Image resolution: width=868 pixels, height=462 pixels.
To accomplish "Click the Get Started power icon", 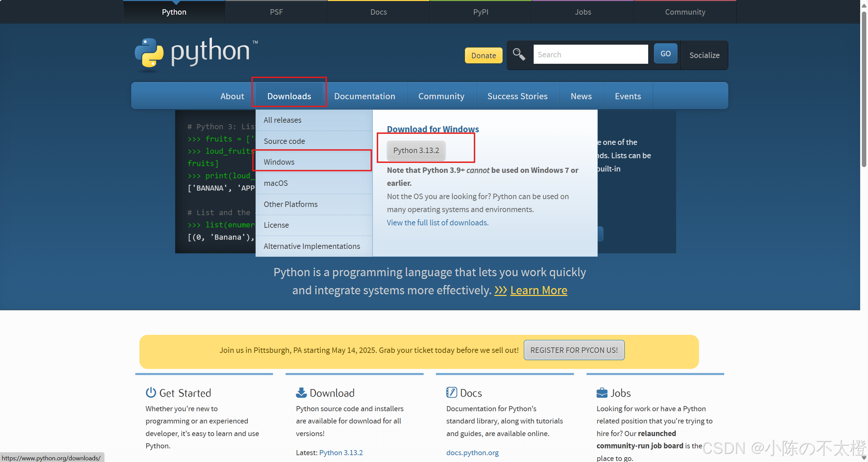I will pyautogui.click(x=151, y=393).
